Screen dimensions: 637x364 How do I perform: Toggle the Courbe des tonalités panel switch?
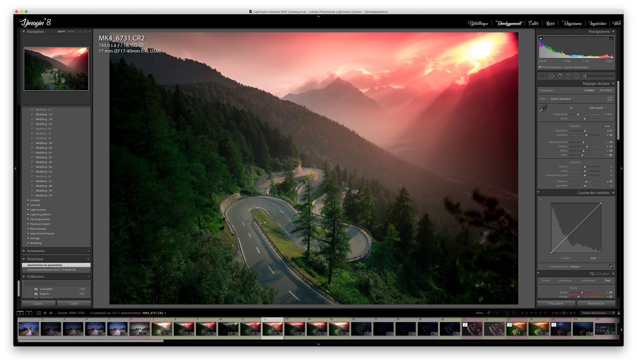(538, 193)
